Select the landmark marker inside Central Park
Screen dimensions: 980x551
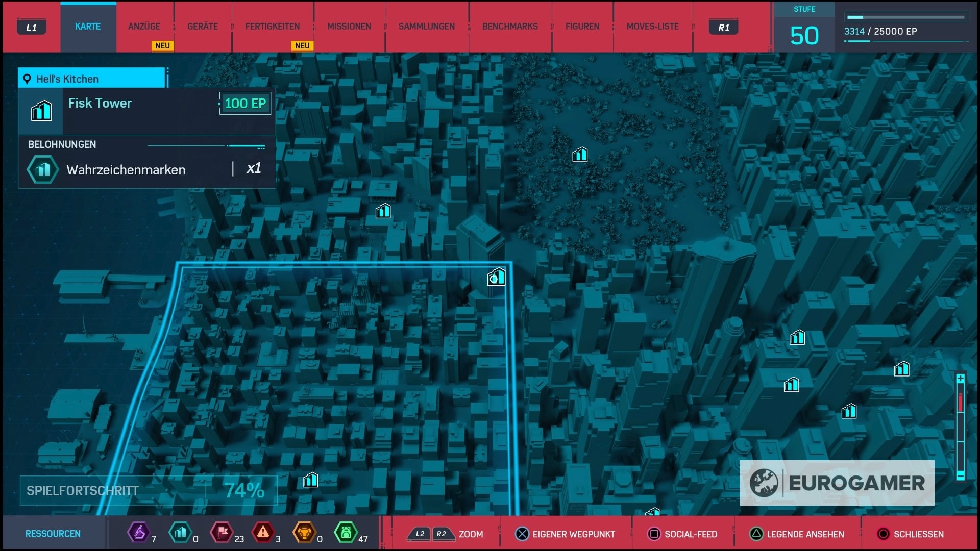580,154
